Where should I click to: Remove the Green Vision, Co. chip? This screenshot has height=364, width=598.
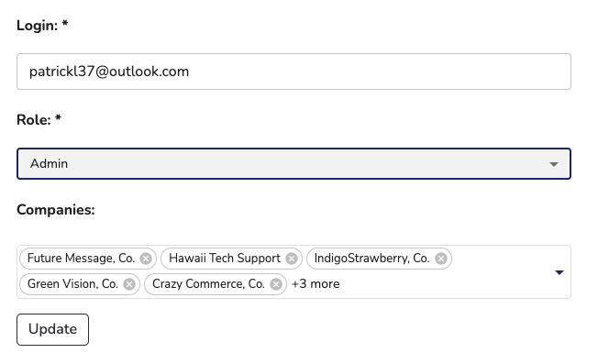pos(129,284)
